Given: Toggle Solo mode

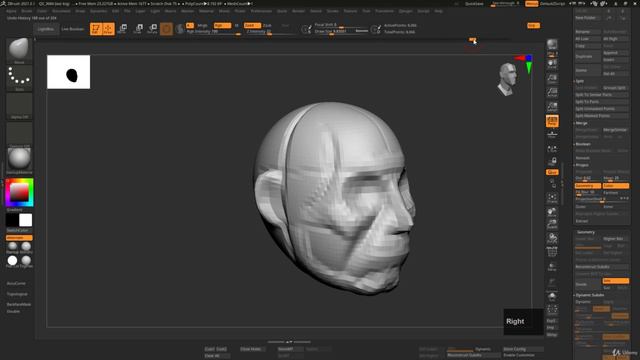Looking at the screenshot, I should tap(552, 296).
